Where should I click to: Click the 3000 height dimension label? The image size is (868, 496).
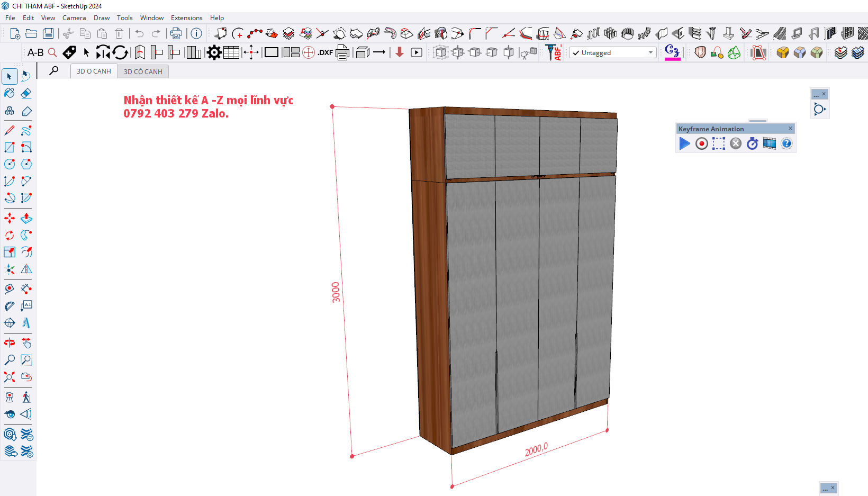(336, 292)
